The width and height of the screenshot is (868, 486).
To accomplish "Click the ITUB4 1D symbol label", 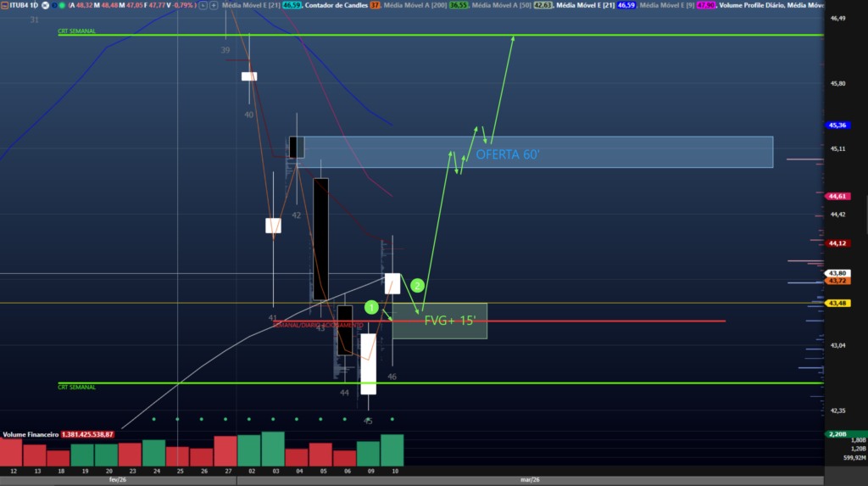I will (x=20, y=5).
